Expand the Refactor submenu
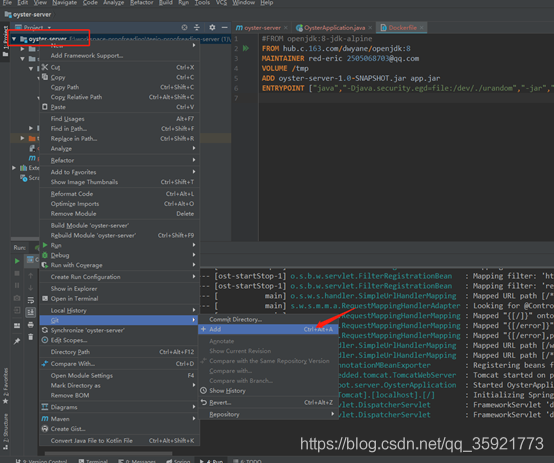 (x=119, y=160)
